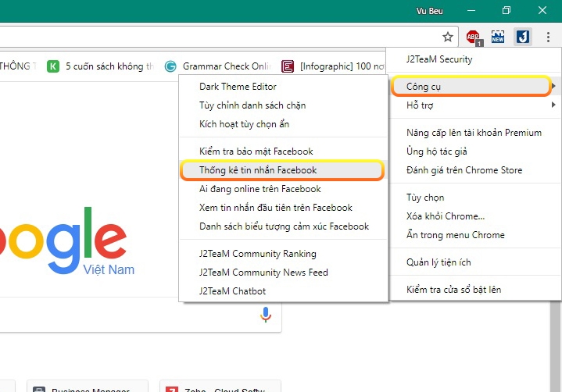Choose Thống kê tin nhắn Facebook
562x392 pixels.
(283, 170)
